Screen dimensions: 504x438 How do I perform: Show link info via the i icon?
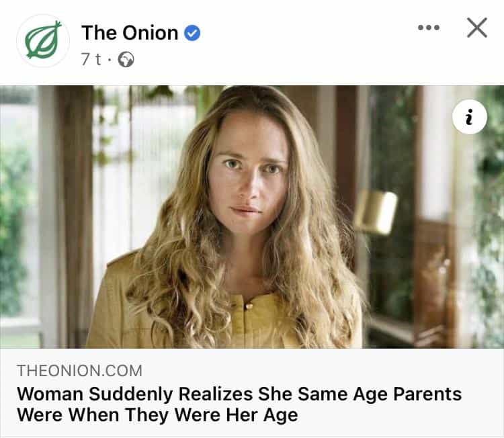[470, 118]
